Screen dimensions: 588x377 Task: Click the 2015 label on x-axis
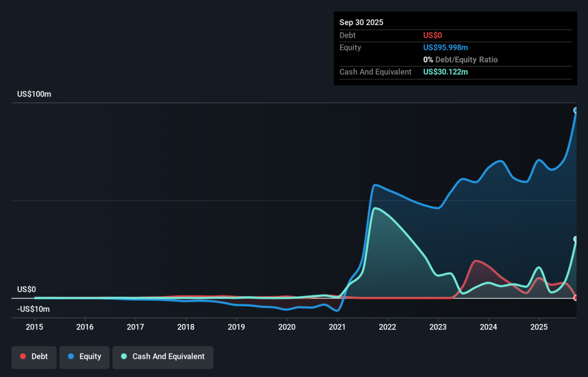35,327
